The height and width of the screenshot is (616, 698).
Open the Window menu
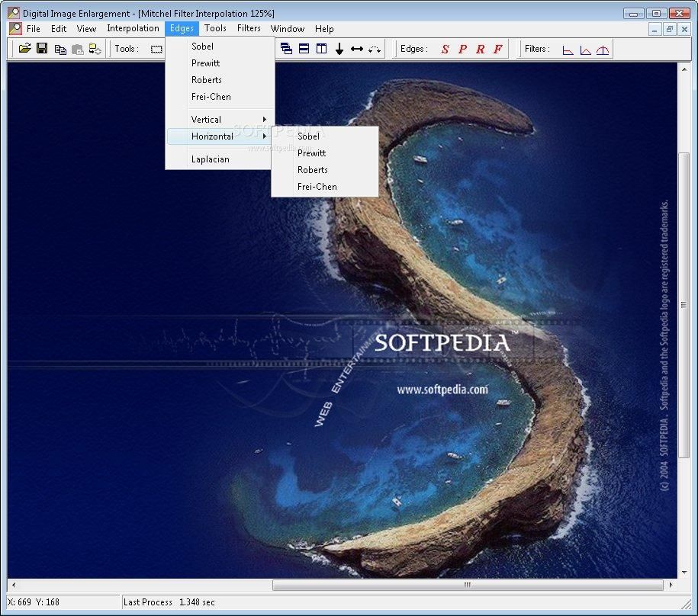point(288,28)
